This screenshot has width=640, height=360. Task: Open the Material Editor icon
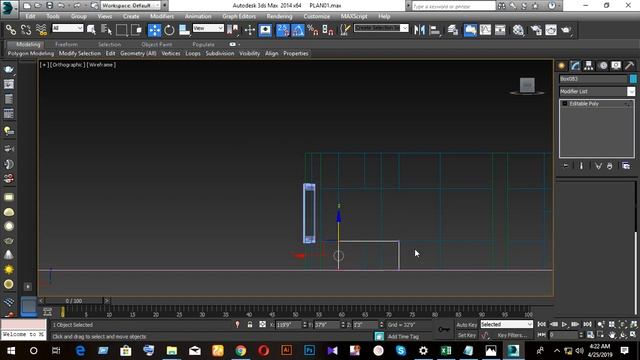pyautogui.click(x=518, y=30)
